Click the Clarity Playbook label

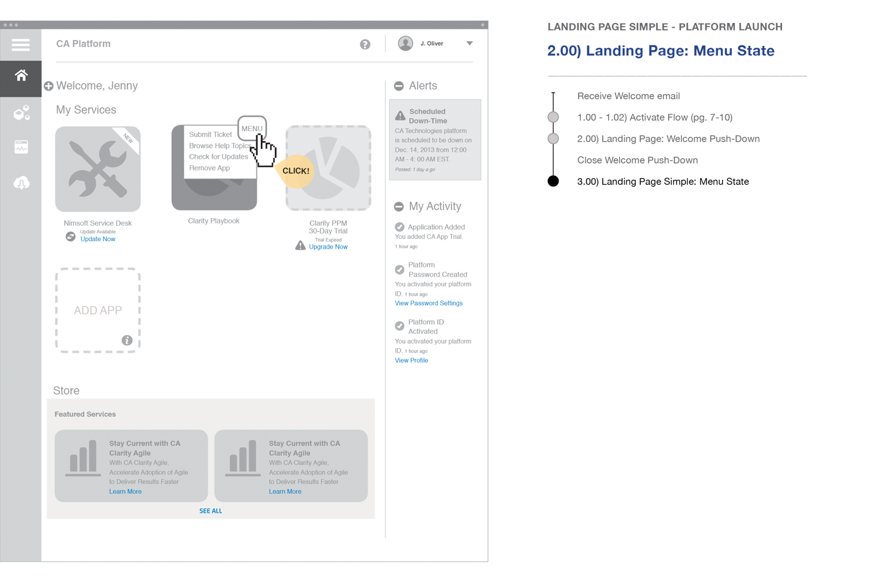[x=214, y=221]
